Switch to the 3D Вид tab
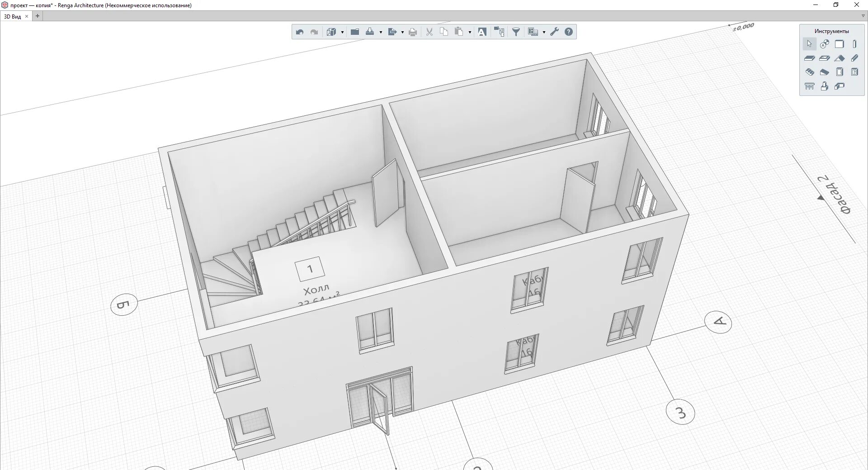868x470 pixels. (13, 16)
